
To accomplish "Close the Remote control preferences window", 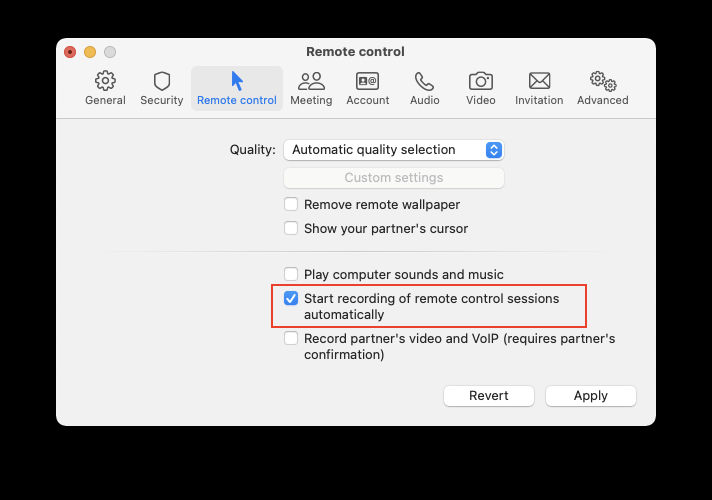I will [70, 52].
